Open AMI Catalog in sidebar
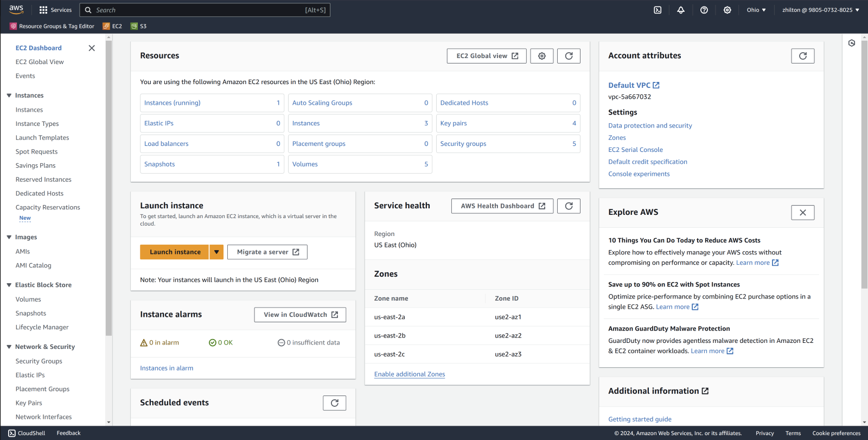The image size is (868, 440). 34,265
